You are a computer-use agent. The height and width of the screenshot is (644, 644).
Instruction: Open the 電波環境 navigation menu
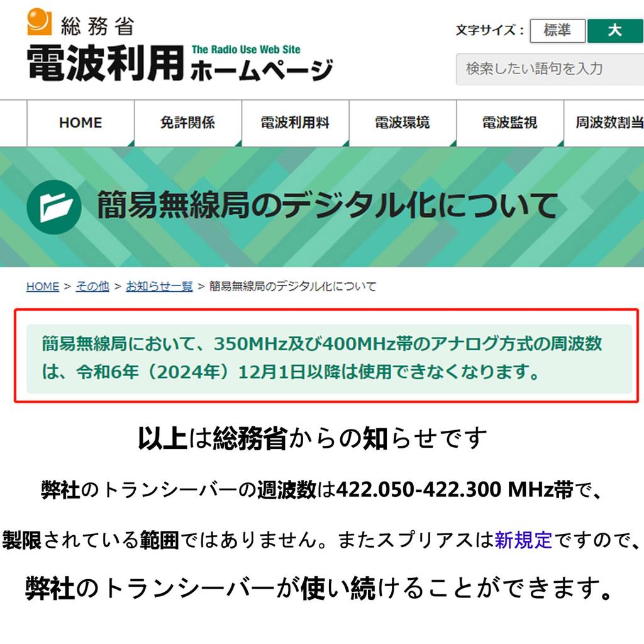(402, 123)
